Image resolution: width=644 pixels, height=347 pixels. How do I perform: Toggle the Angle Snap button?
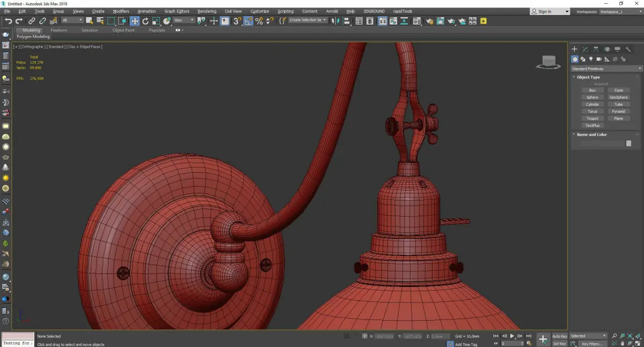(x=248, y=21)
